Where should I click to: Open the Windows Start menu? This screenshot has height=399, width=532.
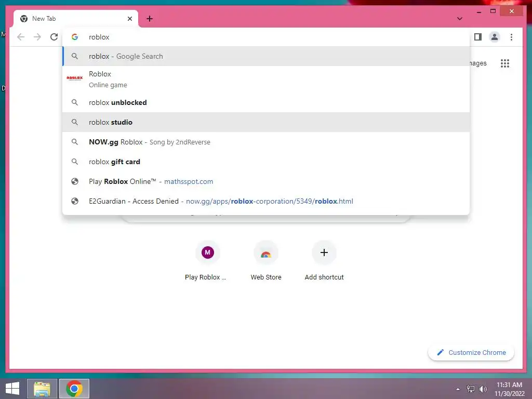click(x=12, y=389)
